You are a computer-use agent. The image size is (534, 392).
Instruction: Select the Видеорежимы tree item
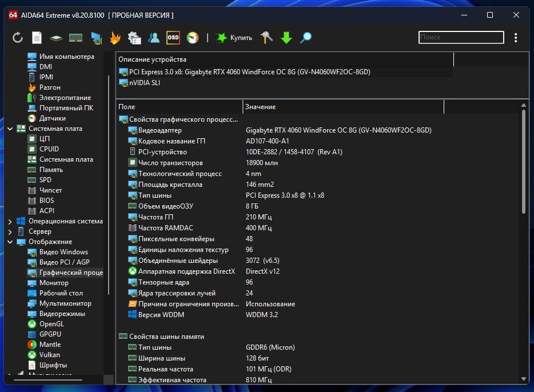57,314
